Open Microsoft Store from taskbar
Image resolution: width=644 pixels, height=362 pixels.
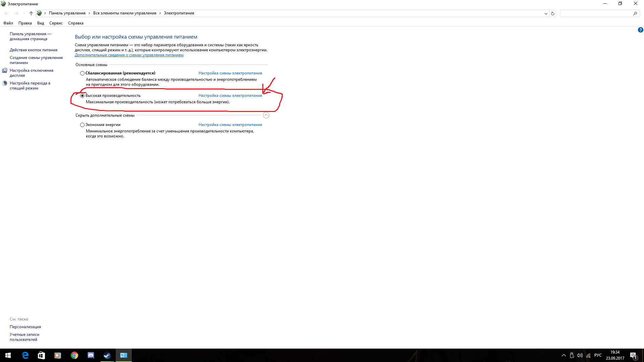coord(41,355)
